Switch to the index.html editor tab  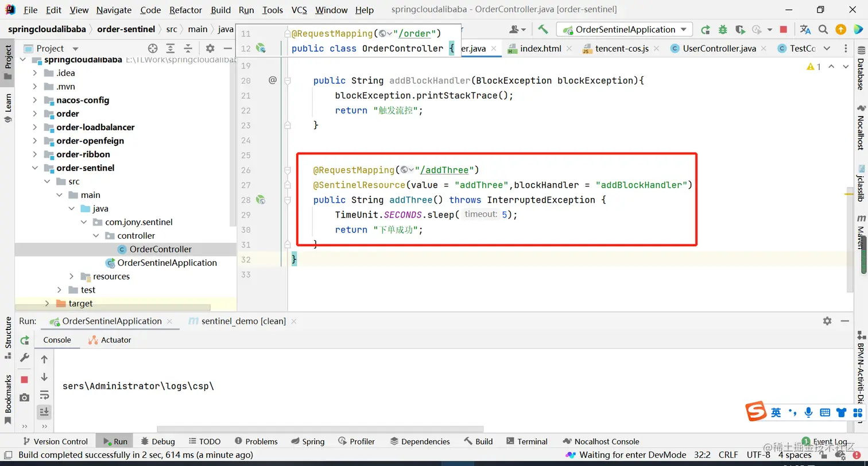point(540,48)
